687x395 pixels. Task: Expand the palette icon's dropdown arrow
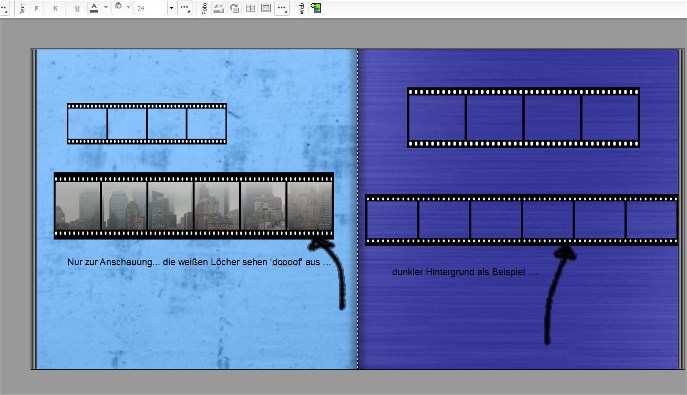pyautogui.click(x=128, y=7)
